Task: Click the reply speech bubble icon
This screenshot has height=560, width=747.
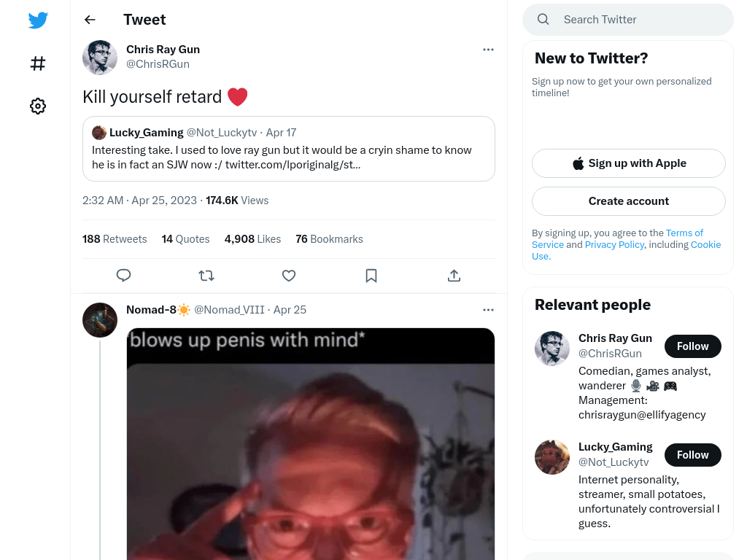Action: [123, 276]
